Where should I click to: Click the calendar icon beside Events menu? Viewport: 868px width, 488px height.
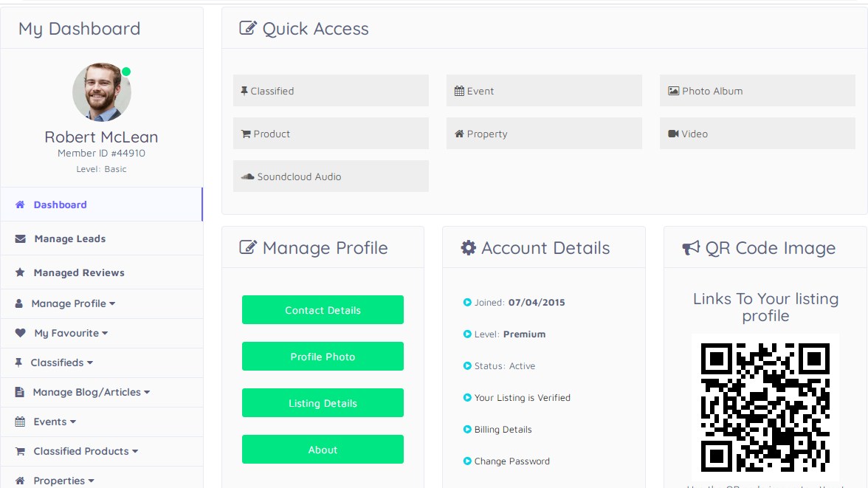(20, 422)
